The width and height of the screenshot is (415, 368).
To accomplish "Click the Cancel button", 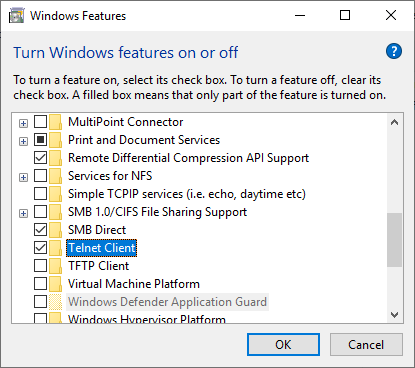I will pyautogui.click(x=366, y=345).
